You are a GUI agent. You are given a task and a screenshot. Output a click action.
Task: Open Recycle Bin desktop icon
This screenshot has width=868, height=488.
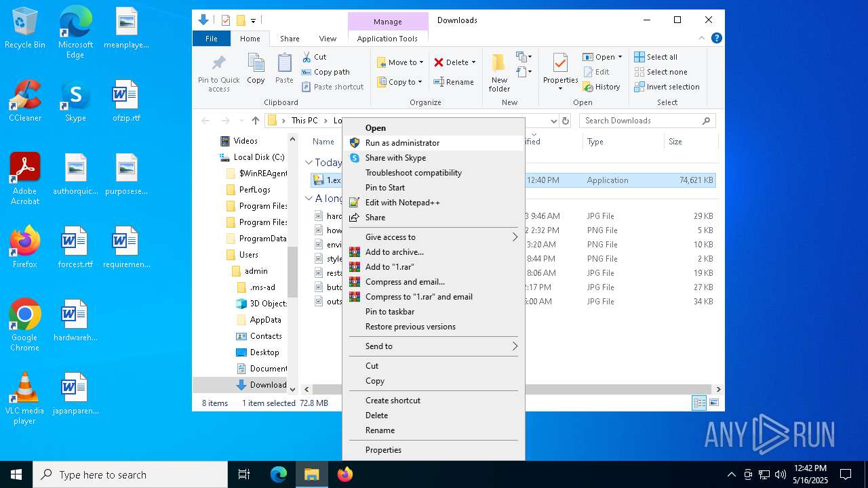point(25,28)
